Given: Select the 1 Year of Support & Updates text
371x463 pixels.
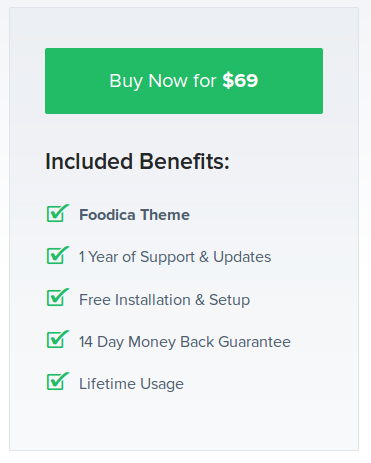Looking at the screenshot, I should coord(175,257).
